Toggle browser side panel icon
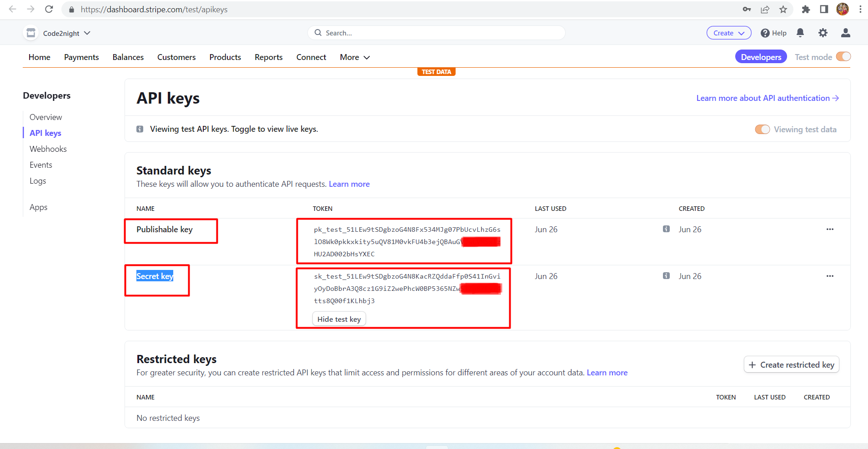 tap(824, 9)
